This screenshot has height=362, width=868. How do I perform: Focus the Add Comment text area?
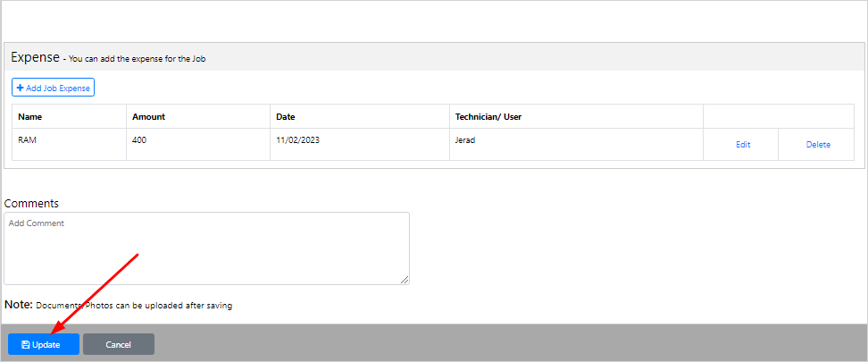206,248
